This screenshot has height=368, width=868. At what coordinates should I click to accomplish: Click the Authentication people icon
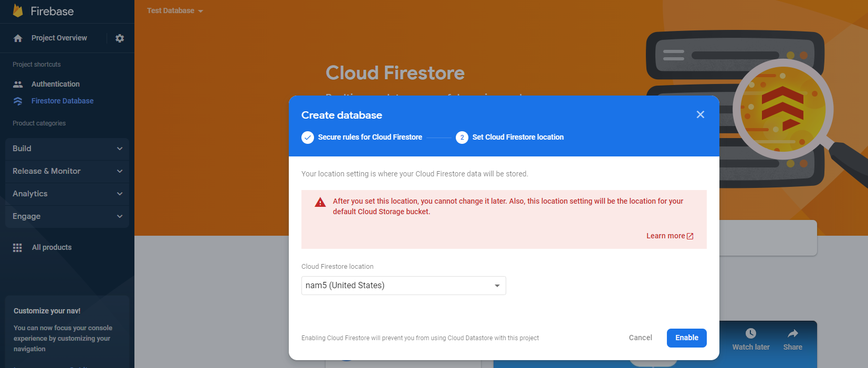[18, 84]
